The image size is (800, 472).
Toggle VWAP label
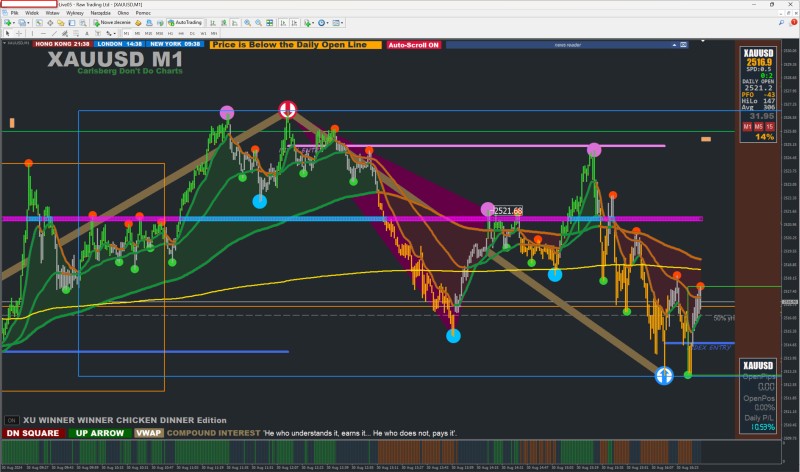tap(148, 433)
